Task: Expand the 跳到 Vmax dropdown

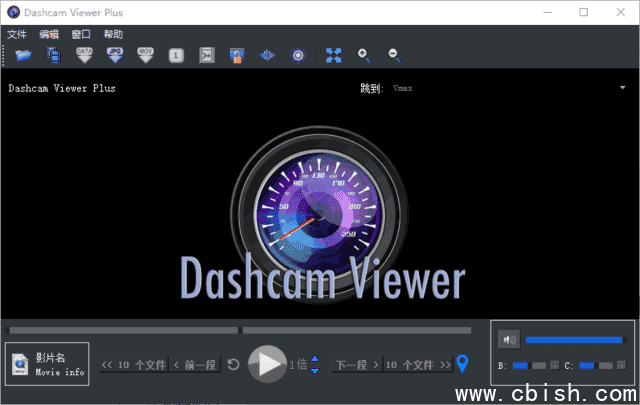Action: click(622, 88)
